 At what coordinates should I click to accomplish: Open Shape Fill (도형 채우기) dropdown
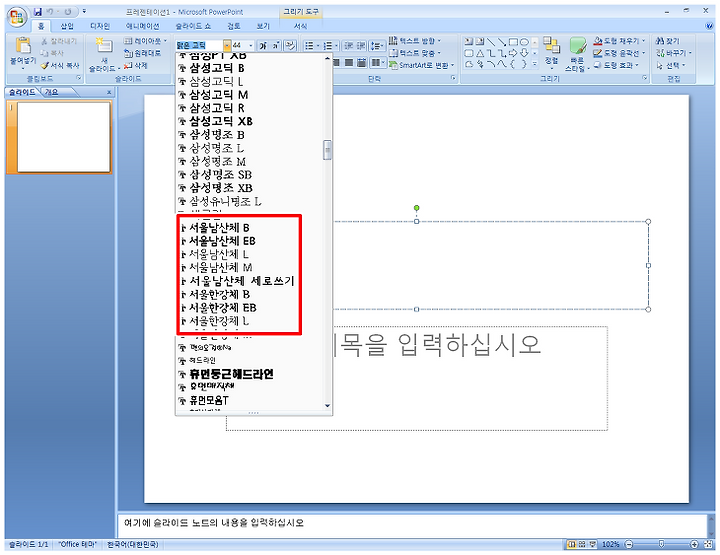click(x=619, y=41)
